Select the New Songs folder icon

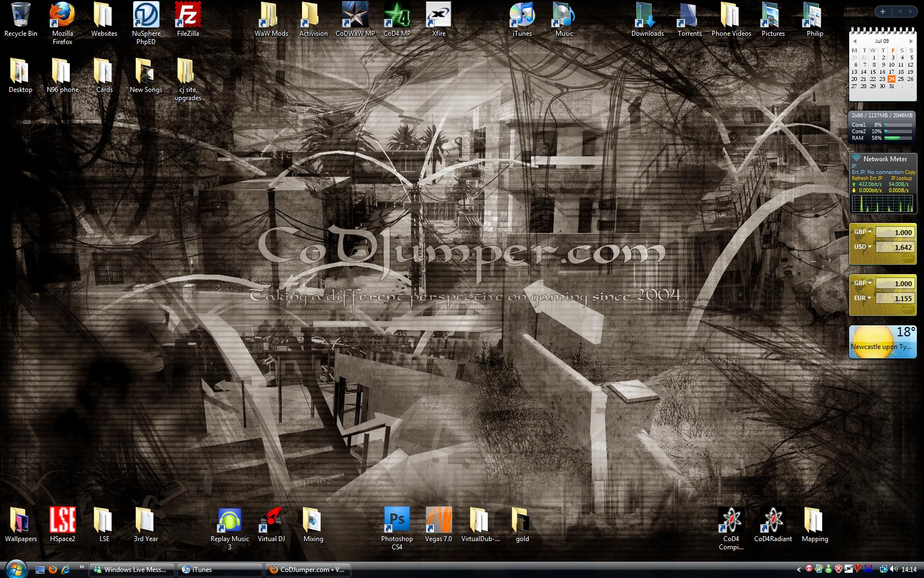tap(146, 76)
